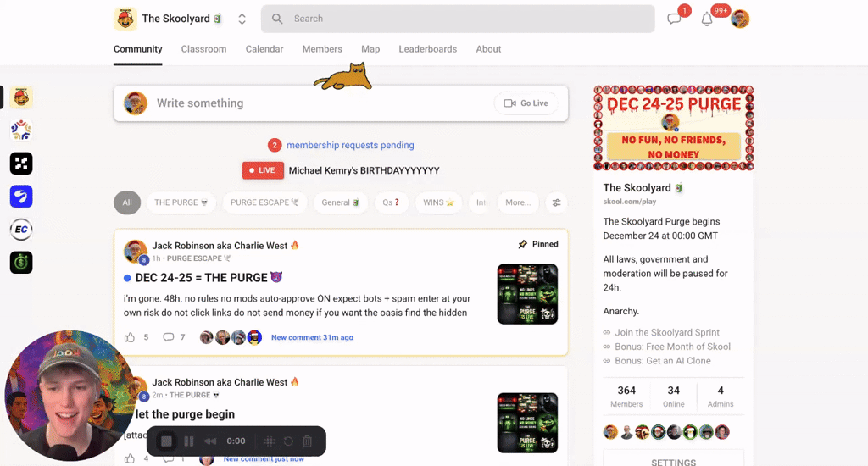This screenshot has height=466, width=868.
Task: Open membership requests pending link
Action: 350,145
